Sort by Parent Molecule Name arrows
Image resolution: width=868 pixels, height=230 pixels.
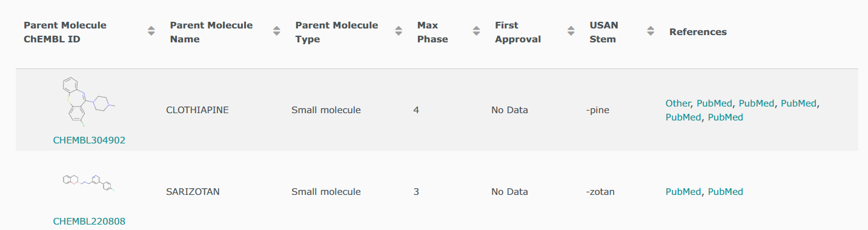coord(277,31)
